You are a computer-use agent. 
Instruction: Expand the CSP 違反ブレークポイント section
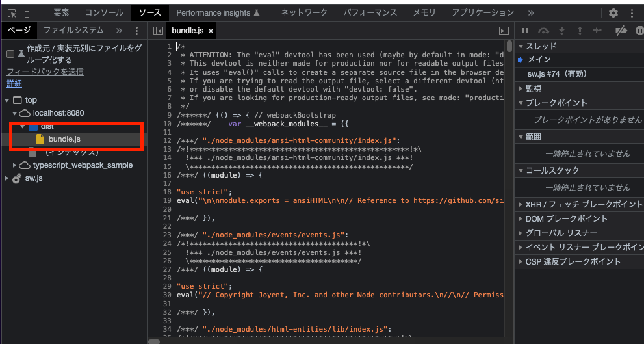point(521,261)
